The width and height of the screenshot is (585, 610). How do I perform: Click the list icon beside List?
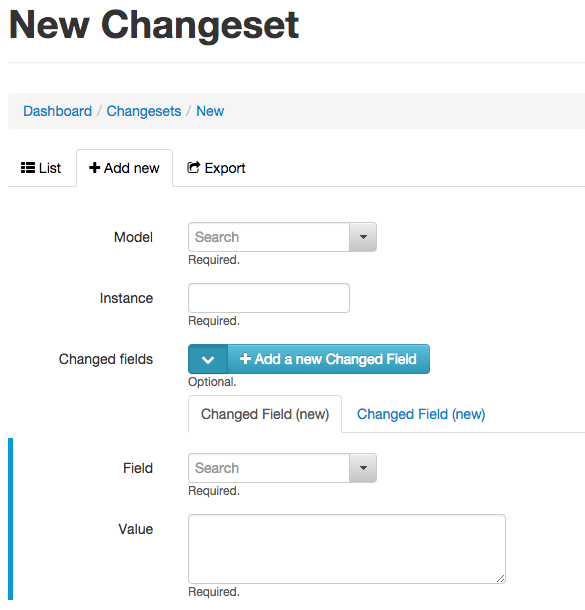pos(28,168)
